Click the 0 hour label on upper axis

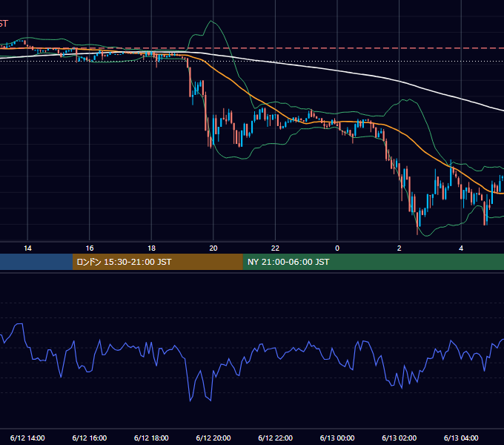tap(337, 248)
